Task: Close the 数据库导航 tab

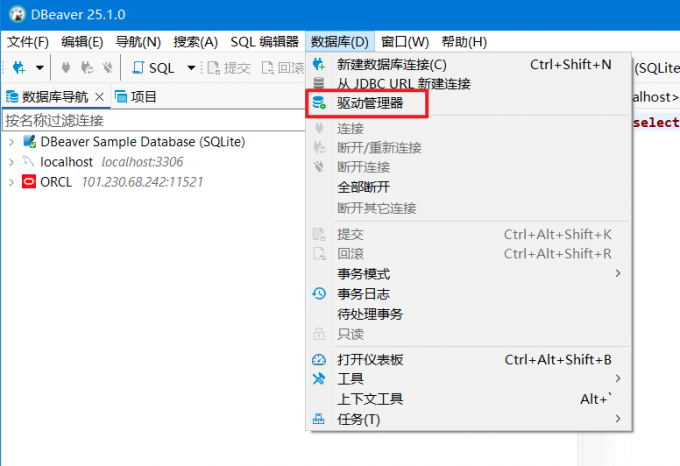Action: (99, 97)
